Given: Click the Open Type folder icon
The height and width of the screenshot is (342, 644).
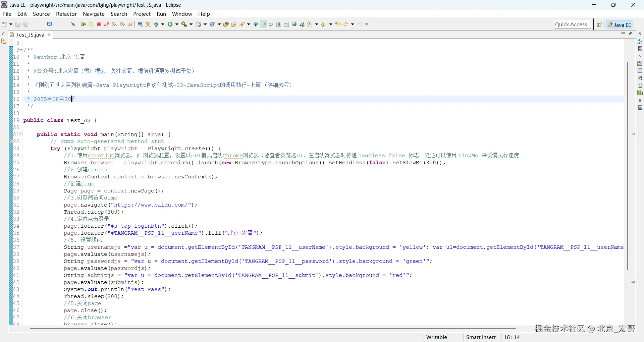Looking at the screenshot, I should (226, 24).
